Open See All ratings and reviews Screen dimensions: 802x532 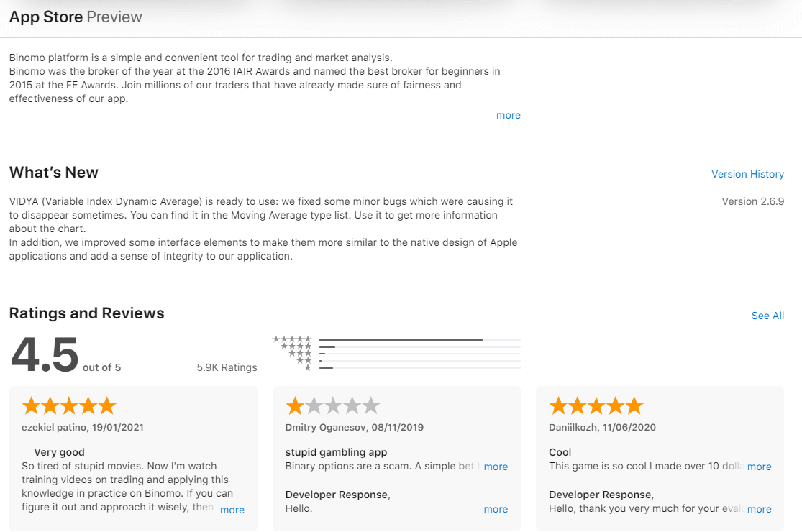(x=767, y=316)
